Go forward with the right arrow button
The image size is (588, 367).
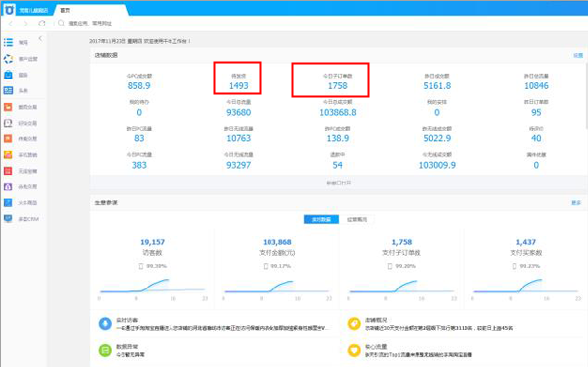pyautogui.click(x=25, y=24)
